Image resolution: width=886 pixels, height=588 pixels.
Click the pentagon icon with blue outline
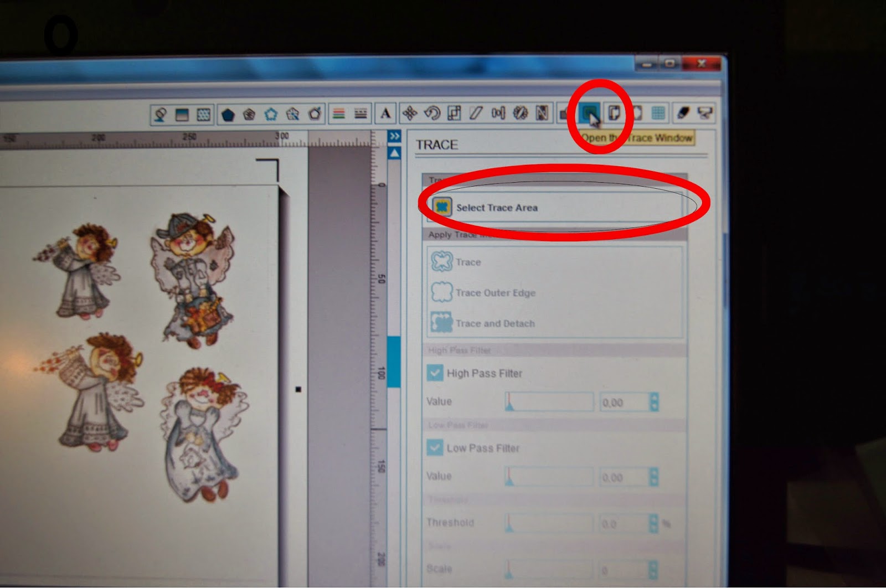271,114
